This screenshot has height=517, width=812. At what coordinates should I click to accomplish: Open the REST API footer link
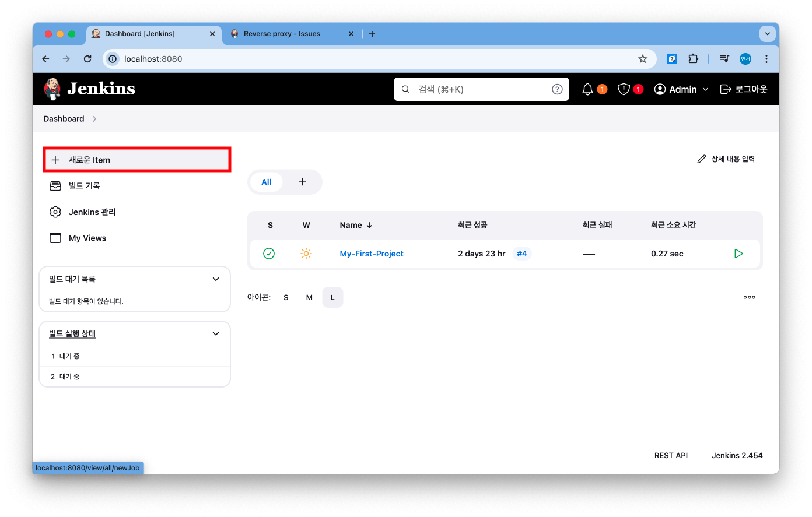671,456
